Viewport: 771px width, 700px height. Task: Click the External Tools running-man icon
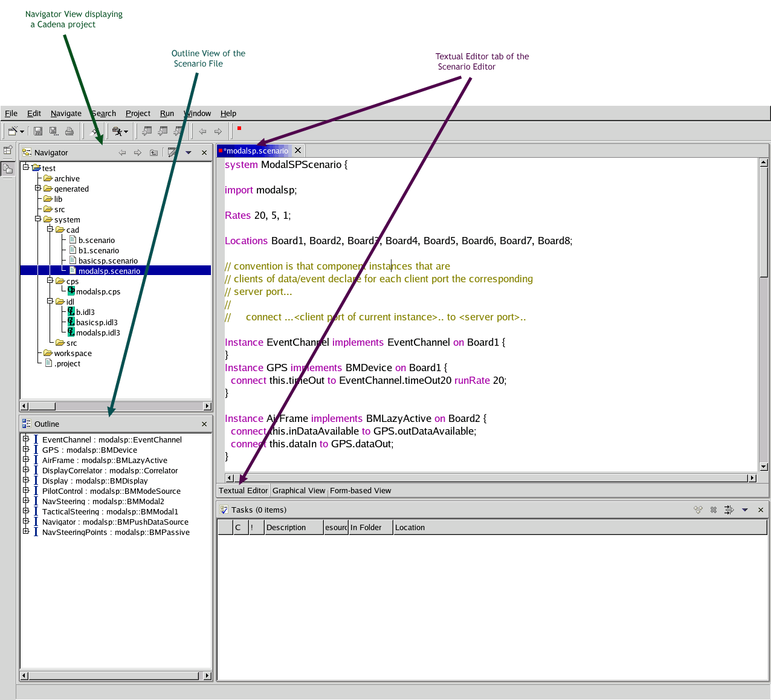[117, 131]
